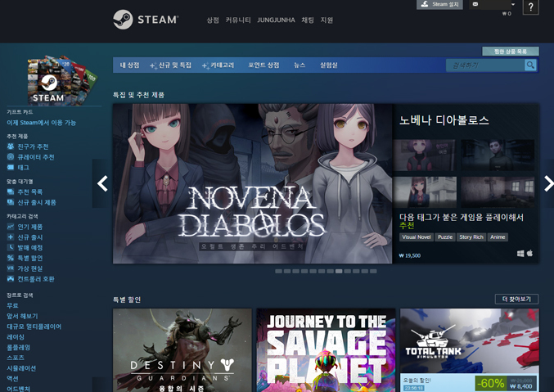Click the 특별 할인 percent icon
This screenshot has width=554, height=392.
coord(11,258)
